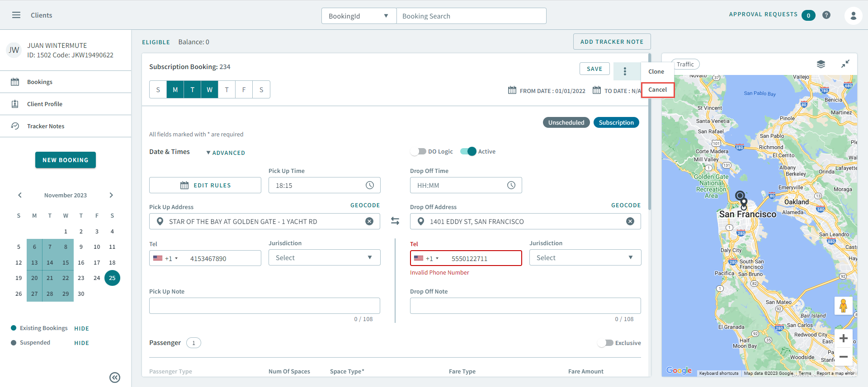Expand the Advanced date options
868x387 pixels.
[226, 153]
